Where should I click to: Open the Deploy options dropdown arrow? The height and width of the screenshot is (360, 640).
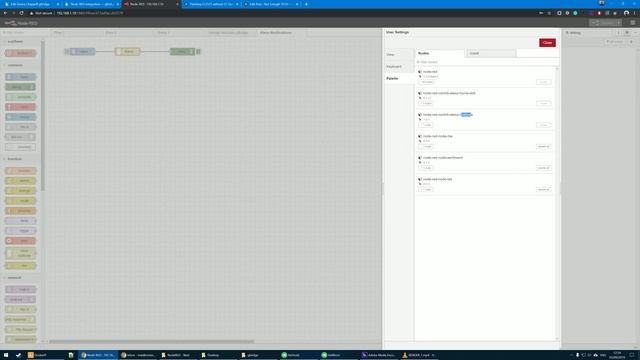pos(619,23)
